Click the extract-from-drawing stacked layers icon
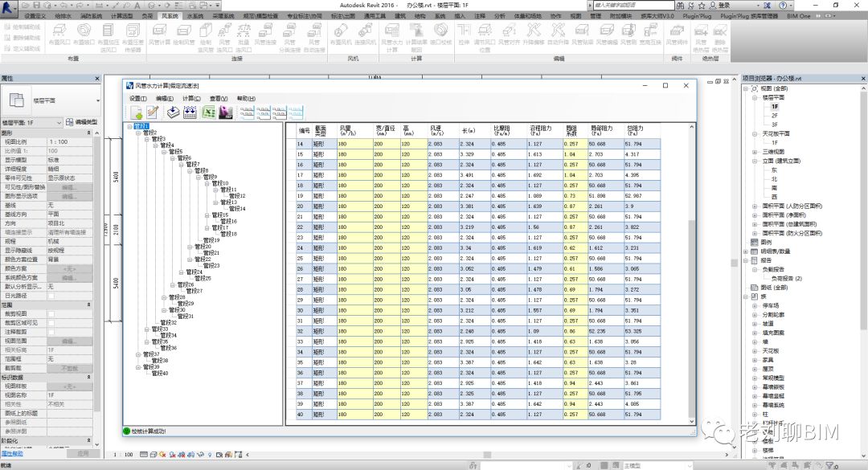Viewport: 868px width, 470px height. click(x=174, y=112)
